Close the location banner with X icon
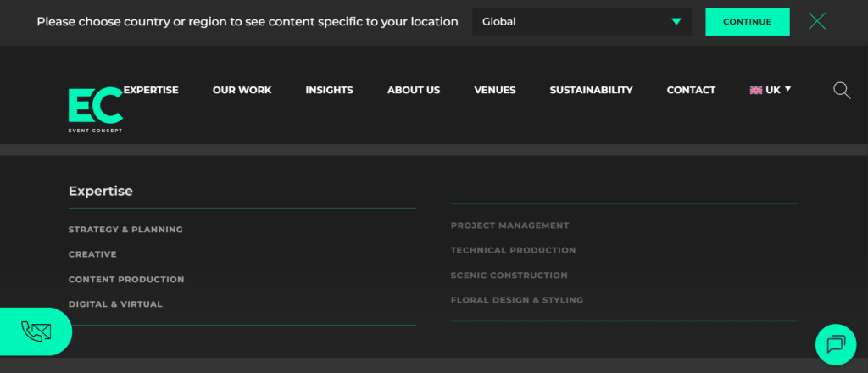 click(x=816, y=22)
